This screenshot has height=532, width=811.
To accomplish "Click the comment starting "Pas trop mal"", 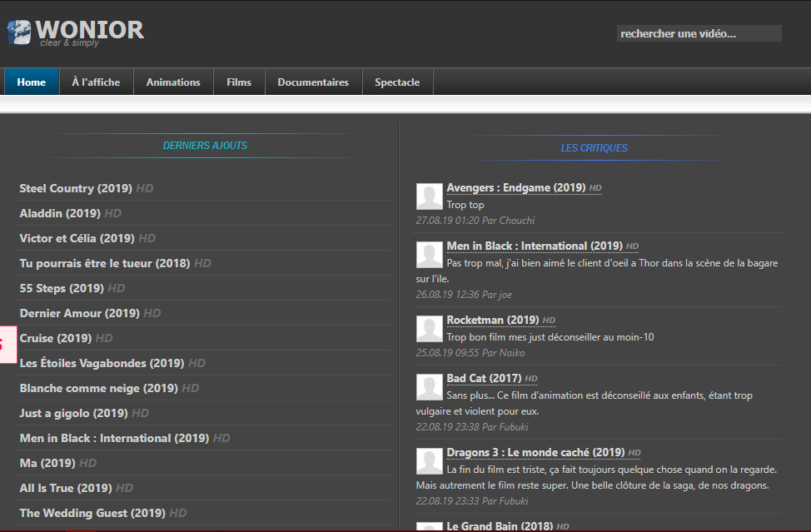I will click(x=597, y=271).
